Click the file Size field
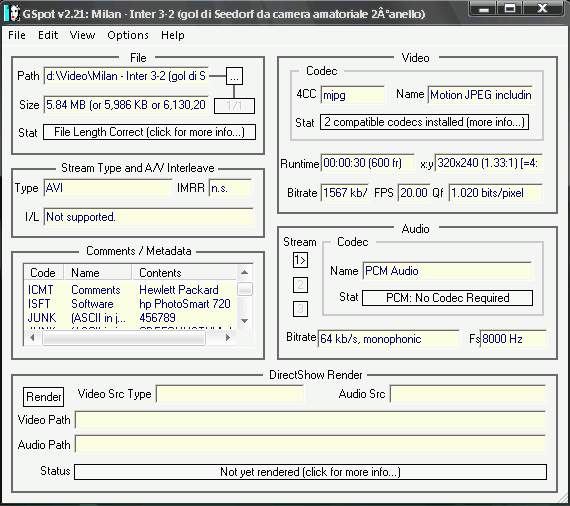Image resolution: width=570 pixels, height=506 pixels. point(126,105)
